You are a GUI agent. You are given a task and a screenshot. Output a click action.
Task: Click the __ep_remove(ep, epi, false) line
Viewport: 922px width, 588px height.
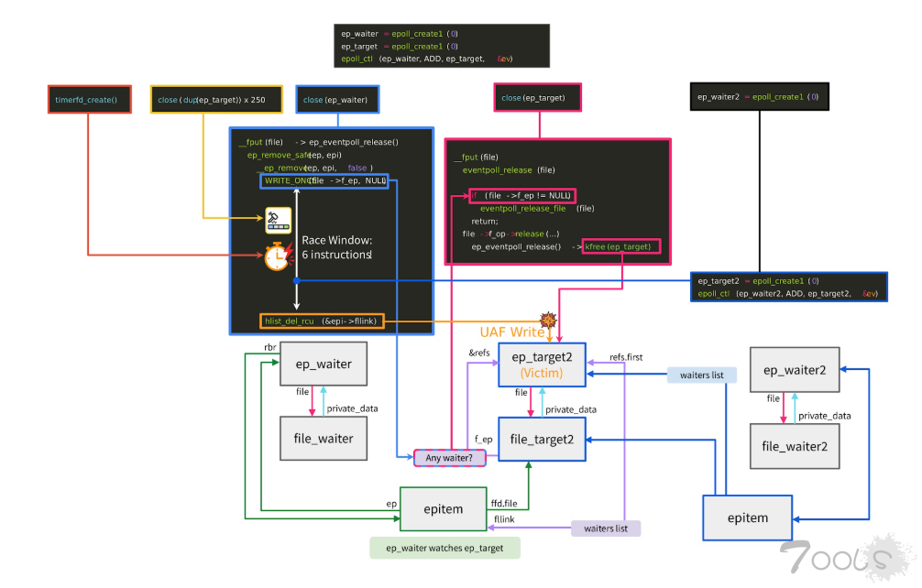point(317,168)
